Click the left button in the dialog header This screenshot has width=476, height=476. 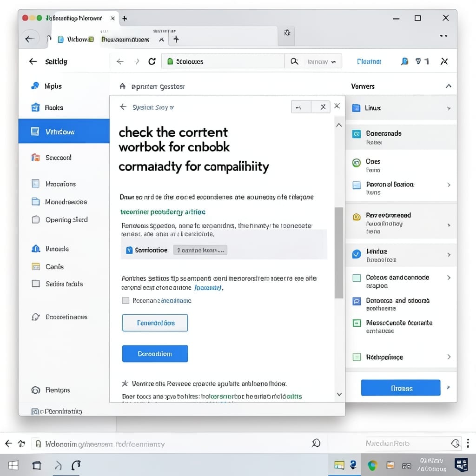pos(301,107)
